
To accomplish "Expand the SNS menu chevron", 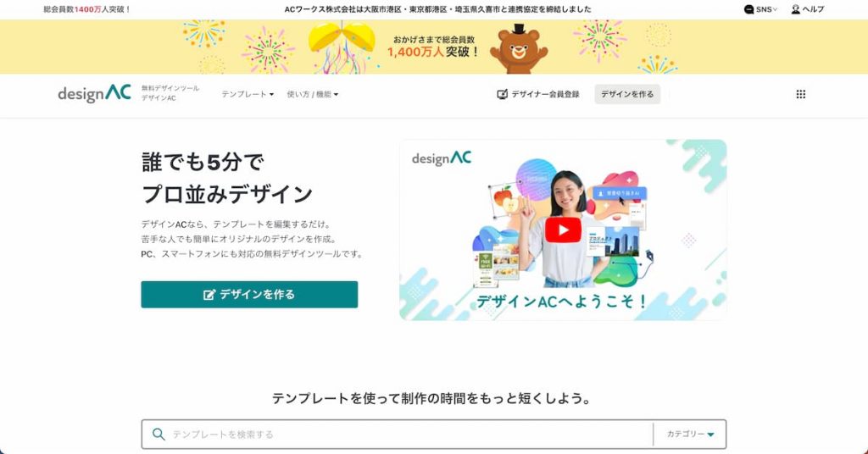I will click(775, 9).
